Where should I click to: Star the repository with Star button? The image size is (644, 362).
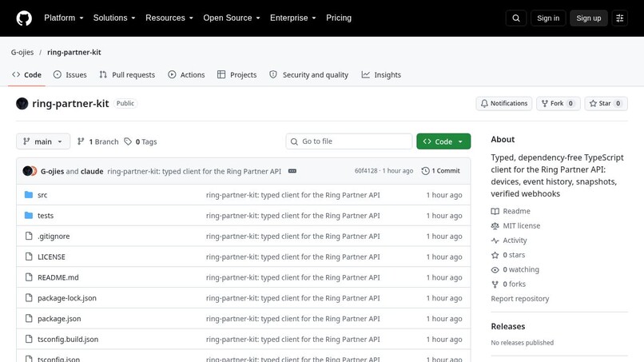point(606,104)
